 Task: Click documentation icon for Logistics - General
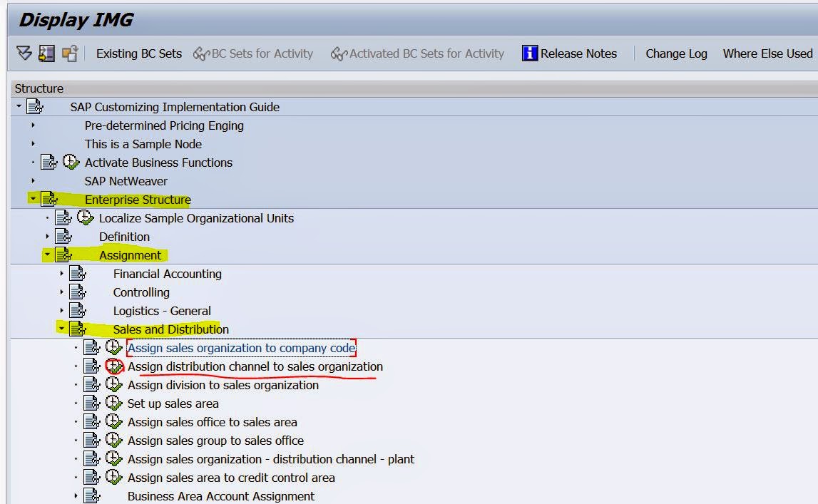tap(78, 311)
